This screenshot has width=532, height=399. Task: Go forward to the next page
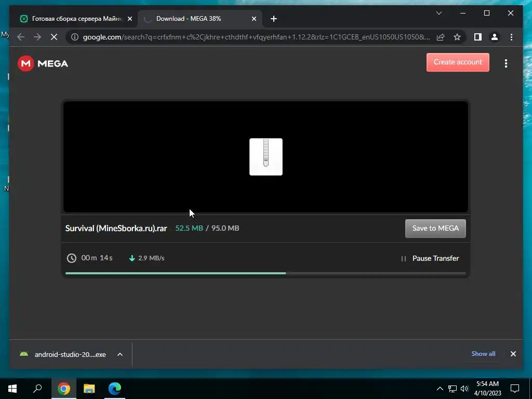tap(37, 37)
